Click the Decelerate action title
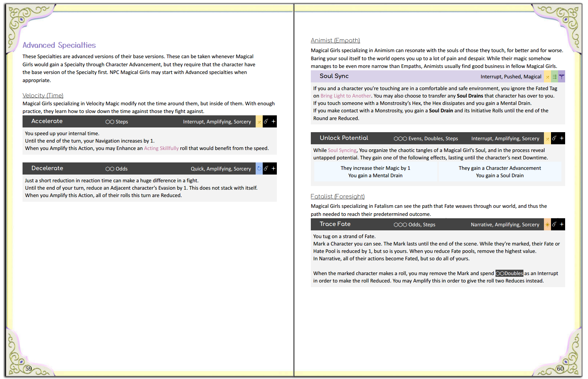 (47, 168)
